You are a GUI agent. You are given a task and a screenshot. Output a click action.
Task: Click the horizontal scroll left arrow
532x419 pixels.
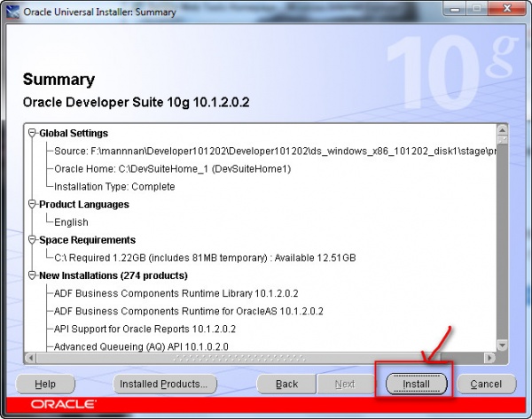pyautogui.click(x=30, y=357)
